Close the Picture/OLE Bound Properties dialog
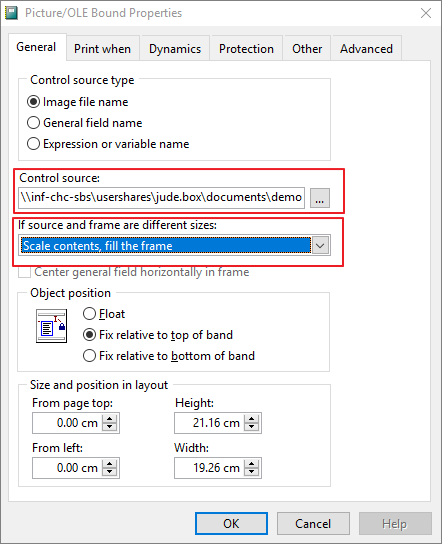442x544 pixels. pos(426,13)
